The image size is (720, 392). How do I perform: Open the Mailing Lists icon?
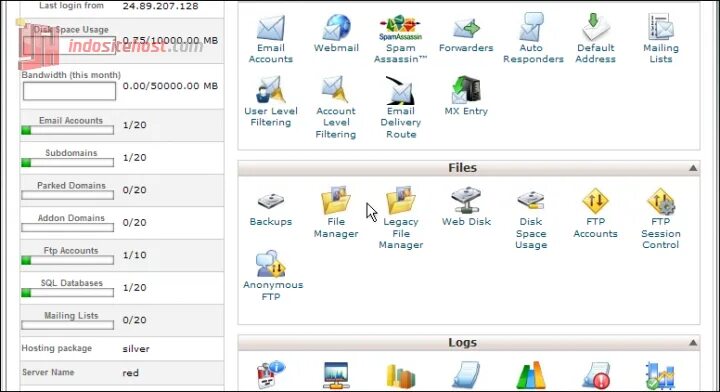660,27
